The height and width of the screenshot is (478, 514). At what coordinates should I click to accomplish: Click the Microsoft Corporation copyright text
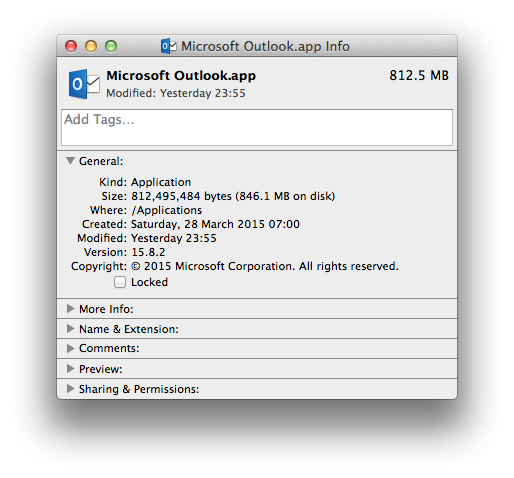265,266
